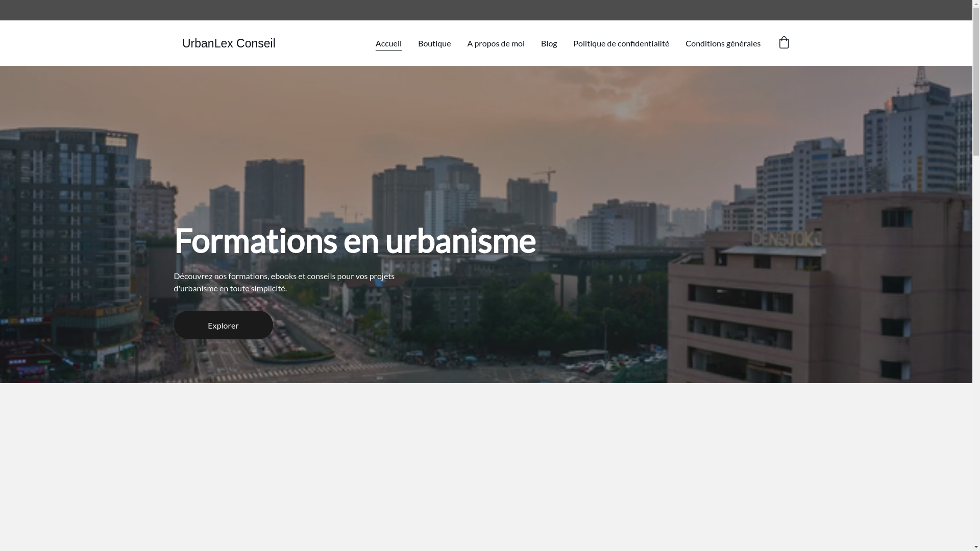Click the scroll up arrow of scrollbar

976,4
